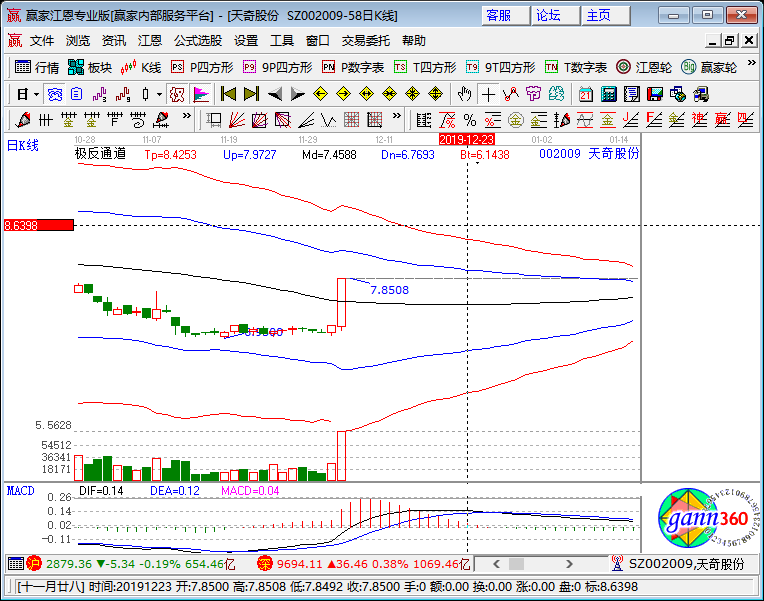Click the 论坛 forum button
764x601 pixels.
(x=555, y=16)
